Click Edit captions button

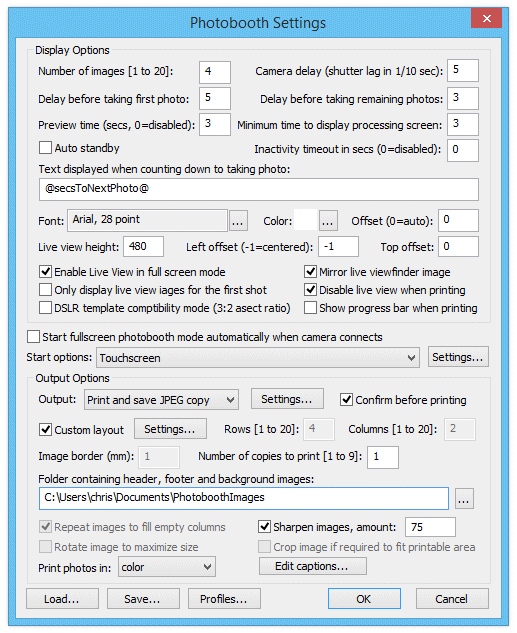pyautogui.click(x=312, y=566)
